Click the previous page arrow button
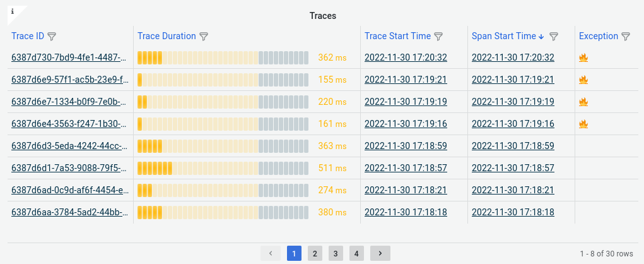Viewport: 644px width, 264px height. pos(270,253)
